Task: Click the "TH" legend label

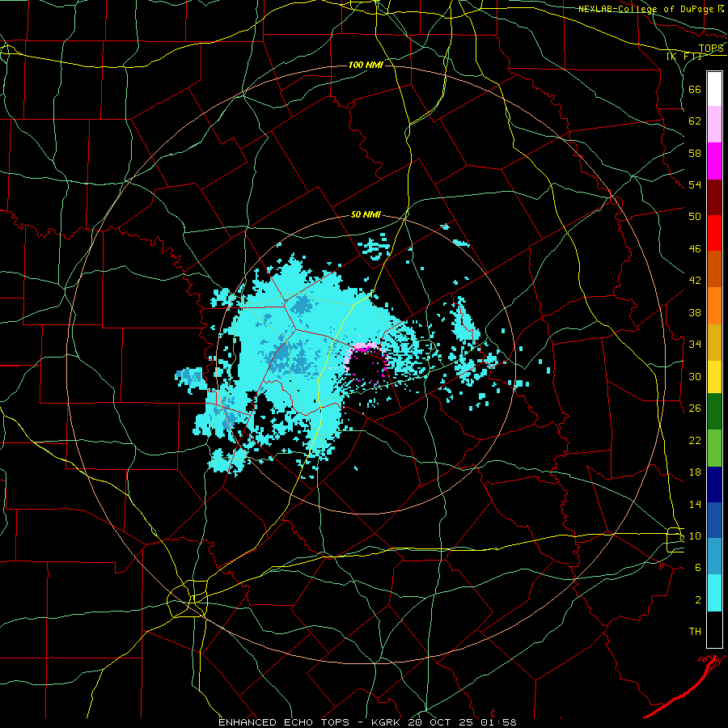Action: pos(695,632)
